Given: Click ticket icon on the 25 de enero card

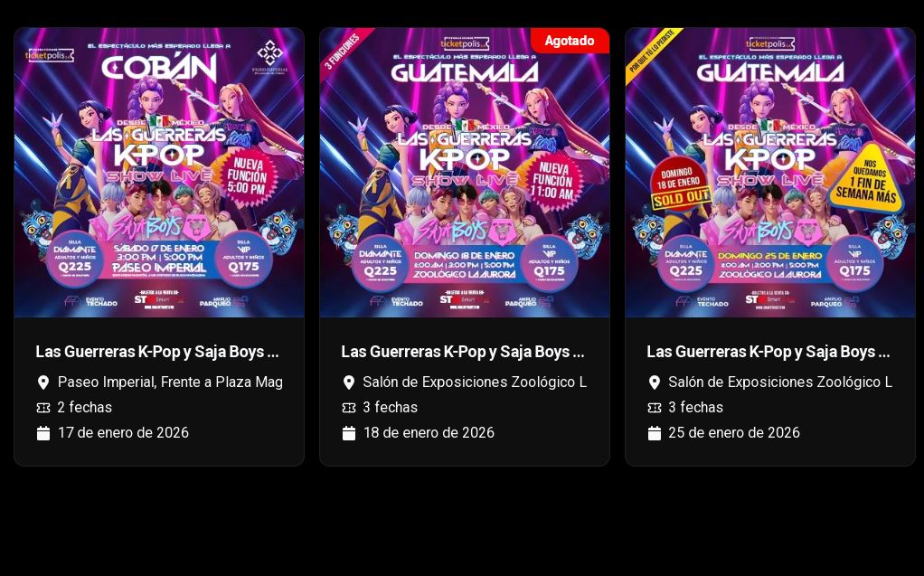Looking at the screenshot, I should click(654, 408).
